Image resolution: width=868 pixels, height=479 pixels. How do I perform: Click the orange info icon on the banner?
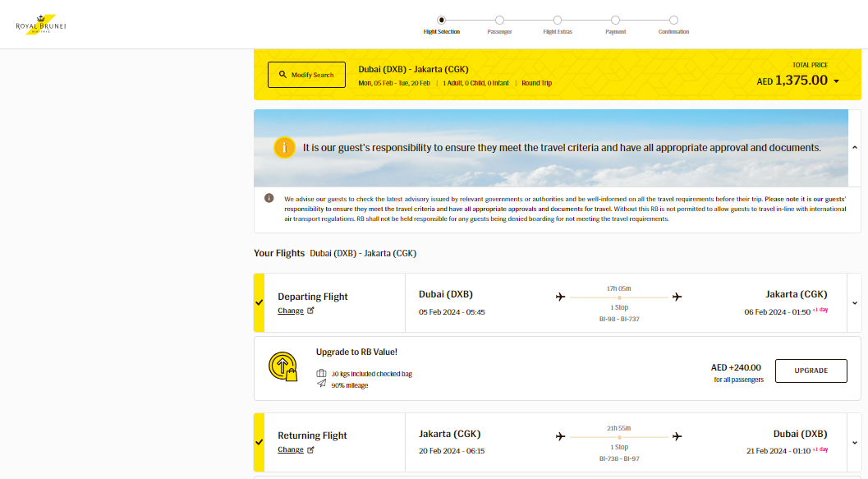(x=284, y=148)
